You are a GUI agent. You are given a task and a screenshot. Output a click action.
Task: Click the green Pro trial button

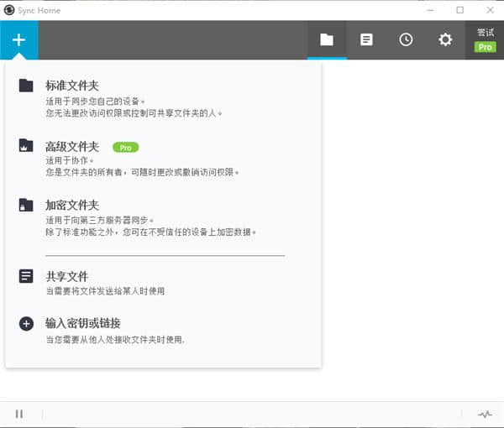click(x=485, y=40)
